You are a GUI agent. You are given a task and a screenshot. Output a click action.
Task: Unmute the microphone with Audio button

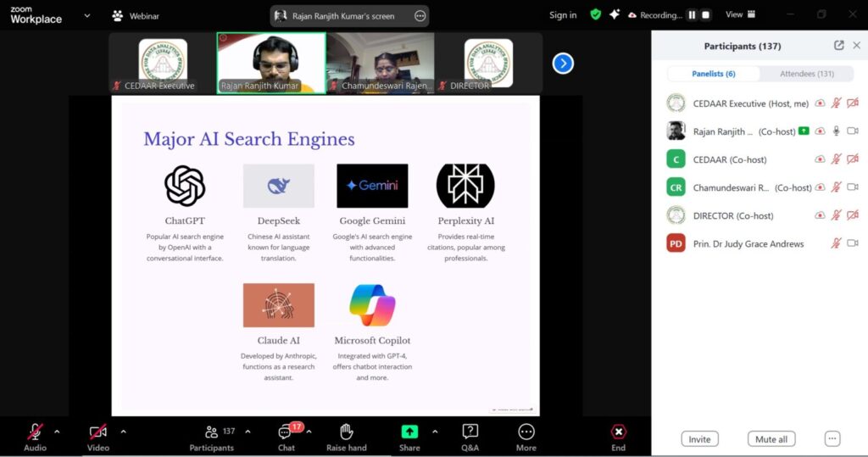click(35, 433)
